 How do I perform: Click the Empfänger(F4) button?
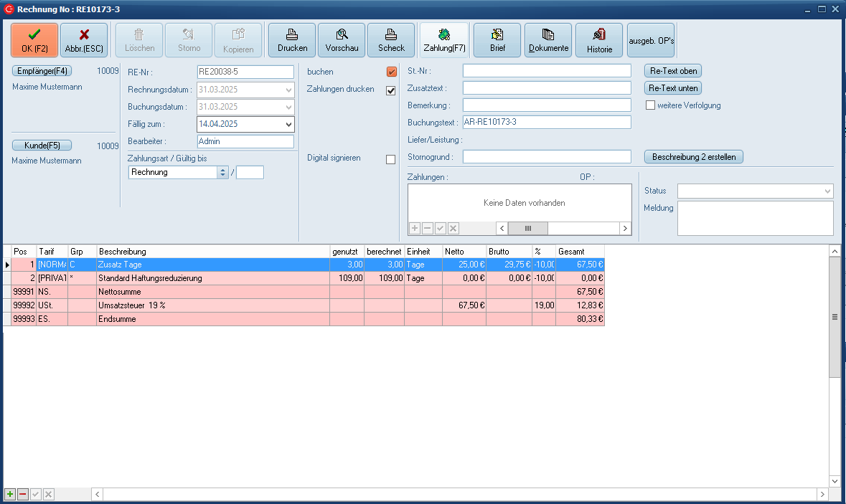point(42,71)
